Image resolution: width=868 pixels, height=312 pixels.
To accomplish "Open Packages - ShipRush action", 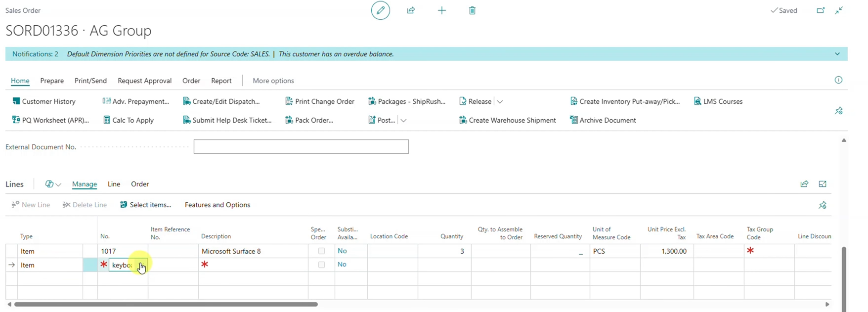I will [x=407, y=101].
